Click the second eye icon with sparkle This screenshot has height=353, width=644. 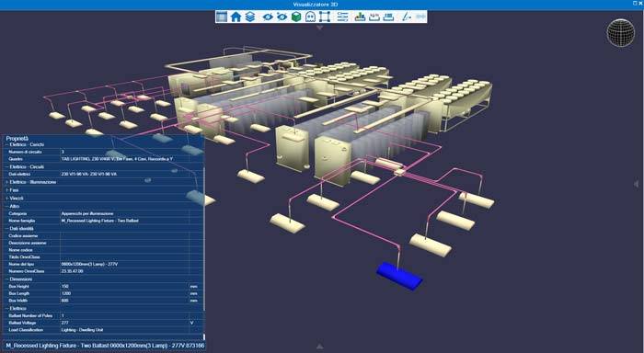(x=282, y=17)
